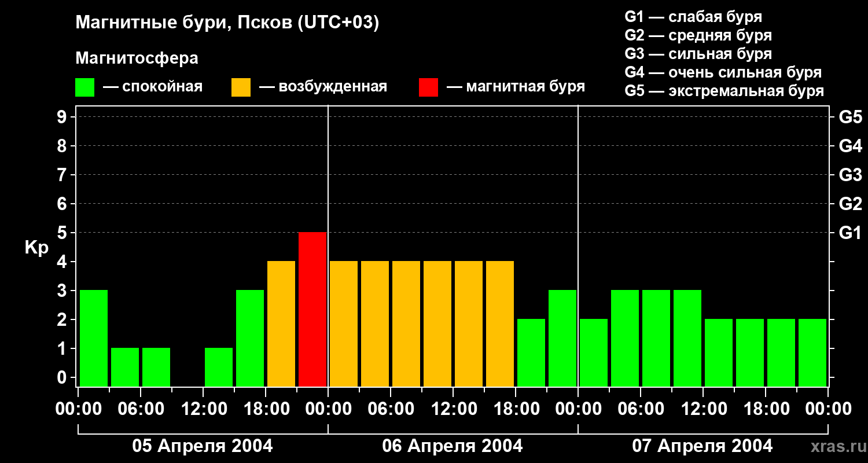This screenshot has width=868, height=463.
Task: Click the red 'магнитная буря' legend swatch
Action: click(428, 87)
